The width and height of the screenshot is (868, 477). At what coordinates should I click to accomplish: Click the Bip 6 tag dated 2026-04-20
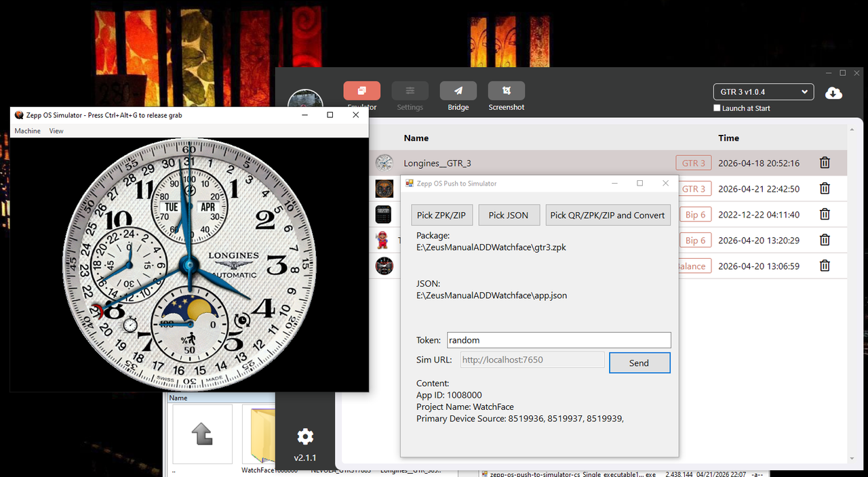(696, 240)
